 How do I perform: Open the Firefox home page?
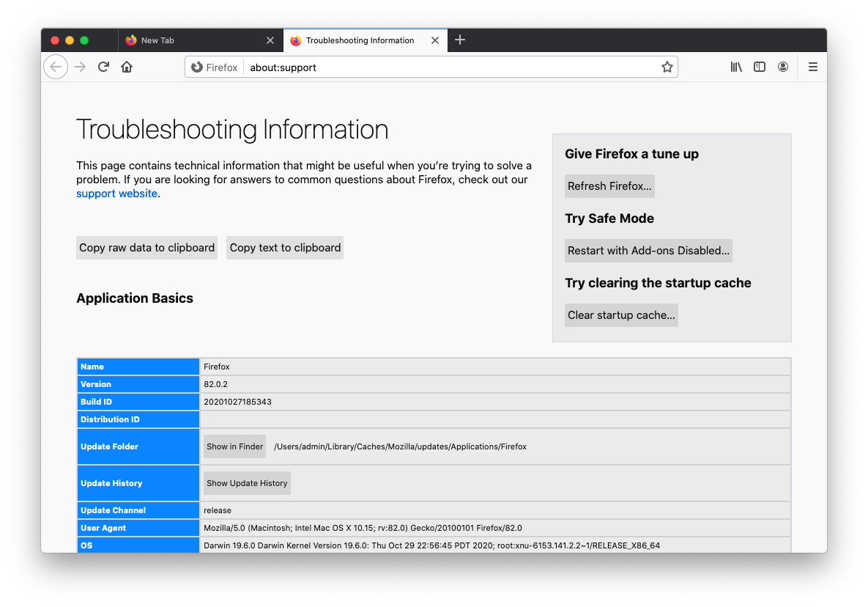(127, 67)
